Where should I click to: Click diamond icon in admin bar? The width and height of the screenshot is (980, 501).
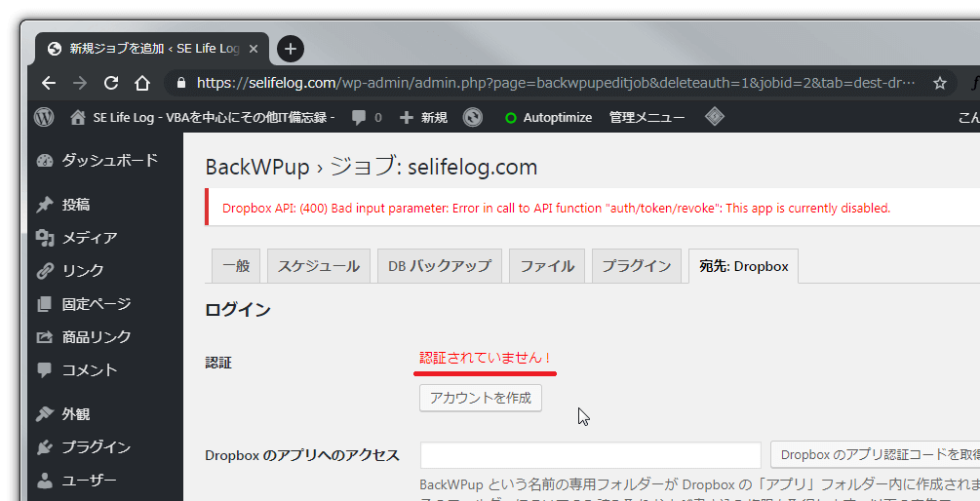coord(715,117)
